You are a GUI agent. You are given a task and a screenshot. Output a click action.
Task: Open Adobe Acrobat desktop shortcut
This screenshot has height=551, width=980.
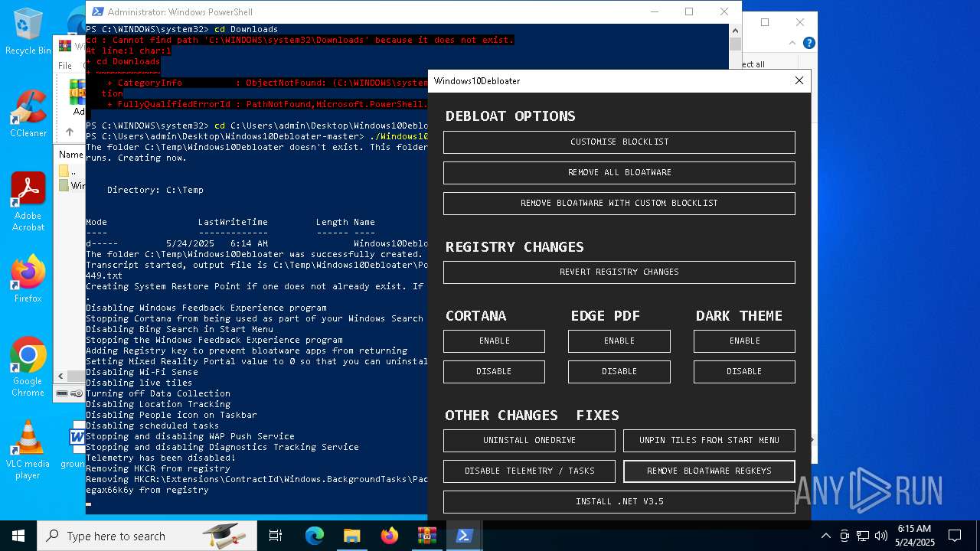click(x=28, y=201)
